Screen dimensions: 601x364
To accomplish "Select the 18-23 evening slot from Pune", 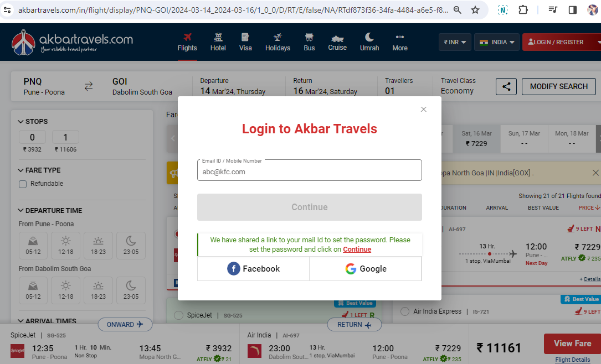I will tap(98, 246).
